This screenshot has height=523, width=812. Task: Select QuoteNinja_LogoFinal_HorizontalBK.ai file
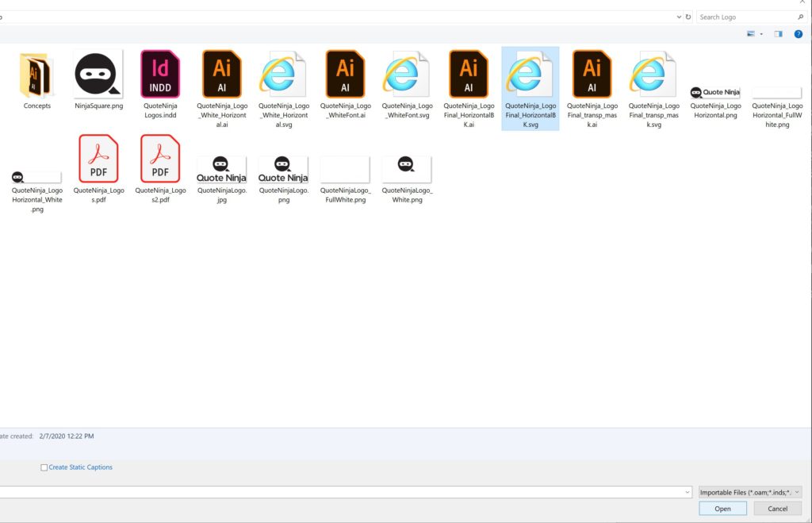click(x=469, y=89)
